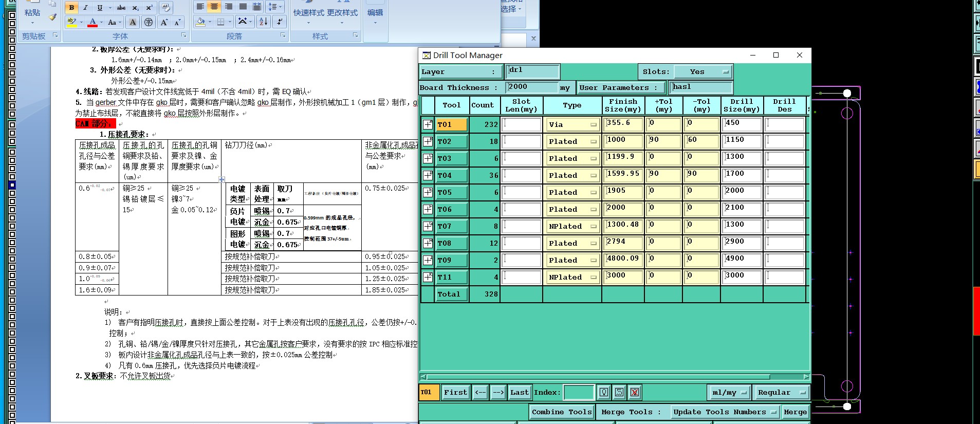Center align text in paragraph group
The width and height of the screenshot is (980, 424).
[214, 7]
